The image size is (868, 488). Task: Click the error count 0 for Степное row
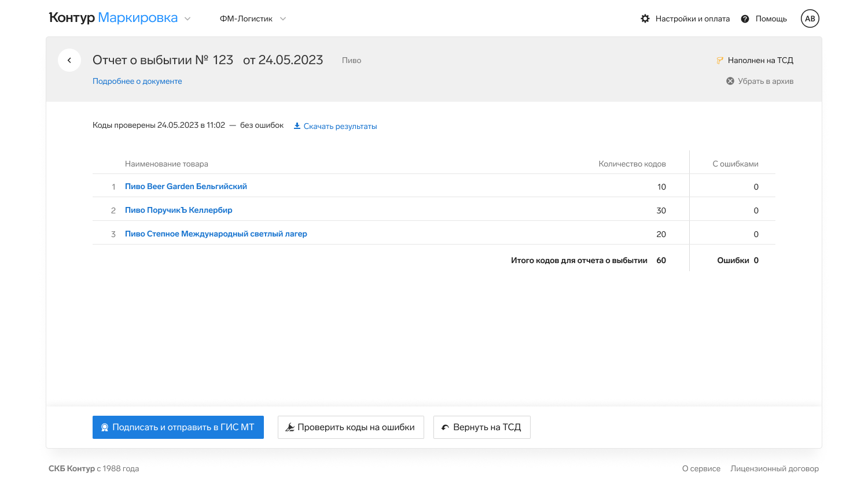click(x=756, y=234)
